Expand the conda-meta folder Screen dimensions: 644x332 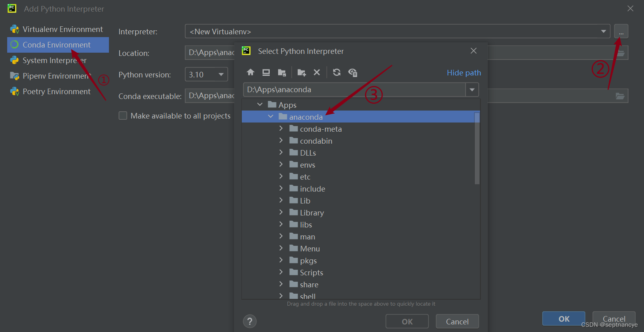281,128
